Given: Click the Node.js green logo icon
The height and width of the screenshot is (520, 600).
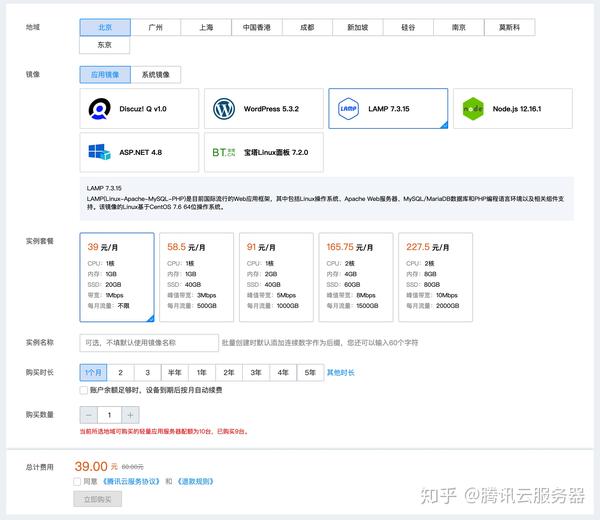Looking at the screenshot, I should click(x=473, y=109).
